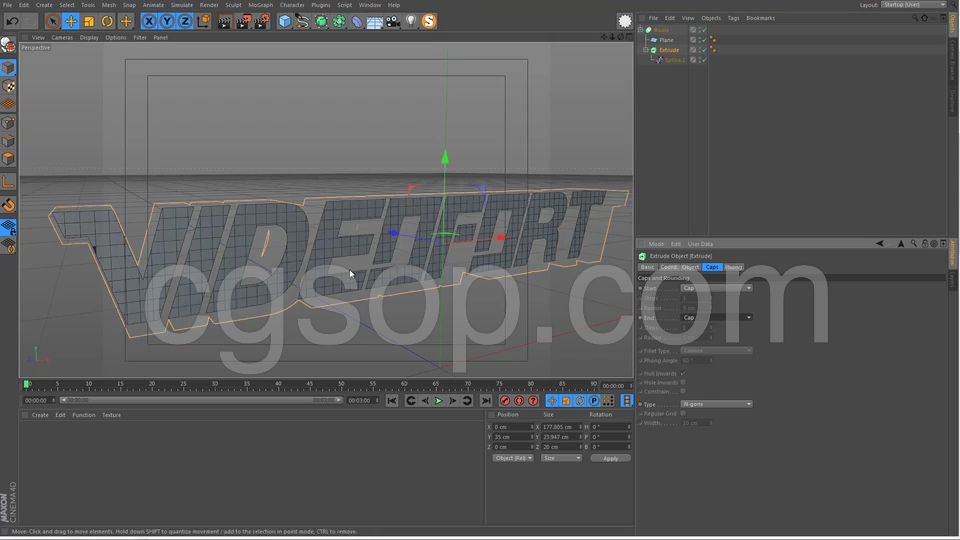Toggle the Z axis lock
Screen dimensions: 960x540
pyautogui.click(x=185, y=21)
